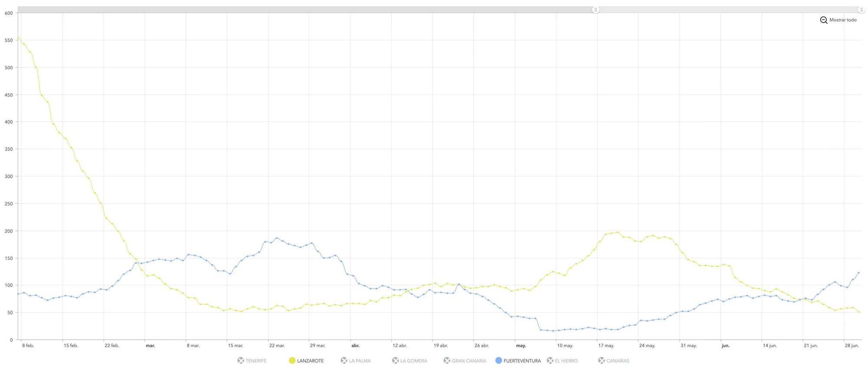868x368 pixels.
Task: Click the FUERTEVENTURA legend label
Action: point(522,361)
